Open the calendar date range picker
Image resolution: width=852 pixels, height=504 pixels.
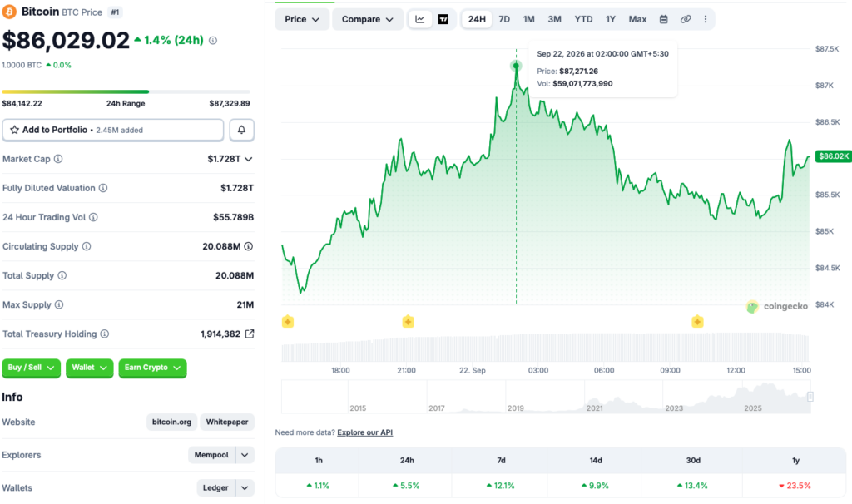click(x=663, y=20)
